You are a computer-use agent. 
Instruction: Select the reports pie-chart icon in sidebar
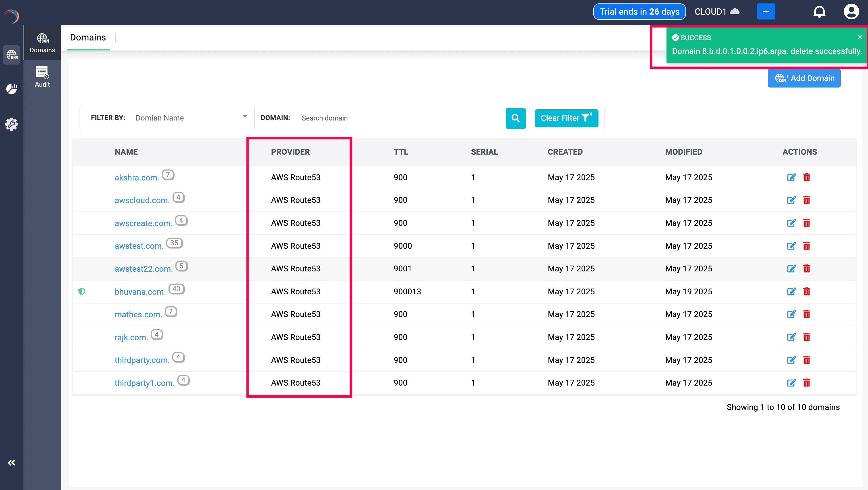[x=11, y=89]
